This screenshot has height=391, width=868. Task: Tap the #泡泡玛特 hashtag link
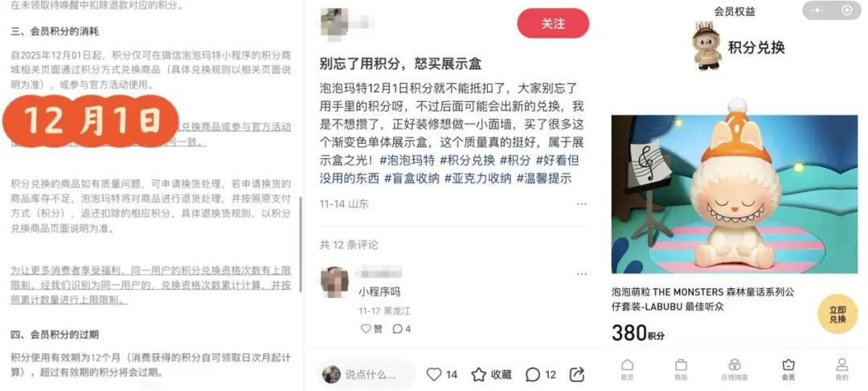tap(407, 161)
